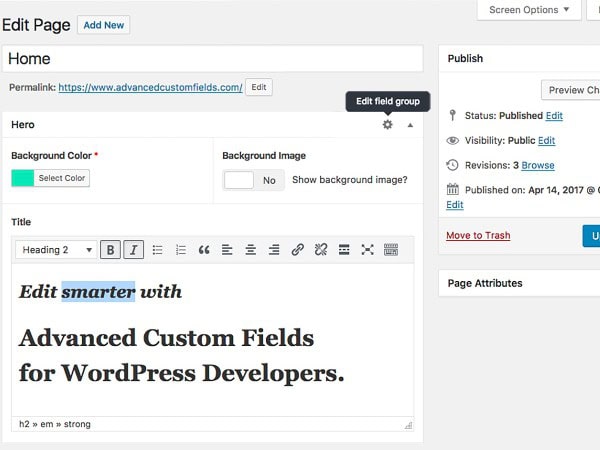The width and height of the screenshot is (600, 450).
Task: Insert a bulleted list
Action: [x=157, y=250]
